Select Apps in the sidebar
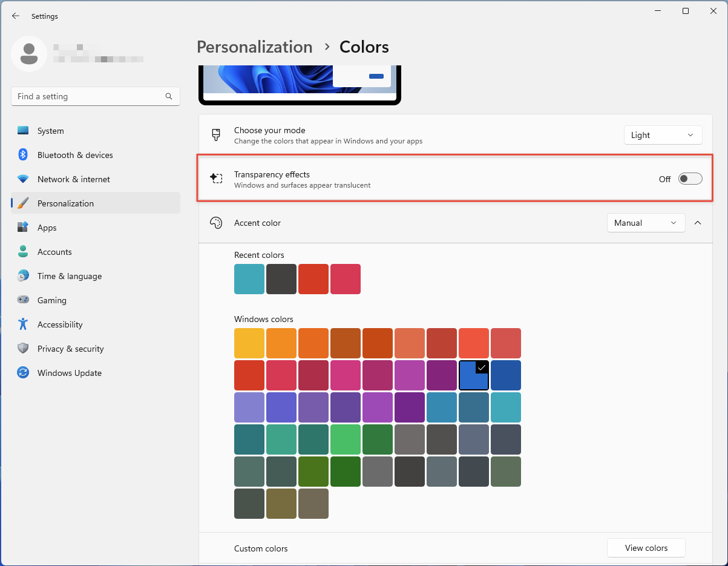 96,228
